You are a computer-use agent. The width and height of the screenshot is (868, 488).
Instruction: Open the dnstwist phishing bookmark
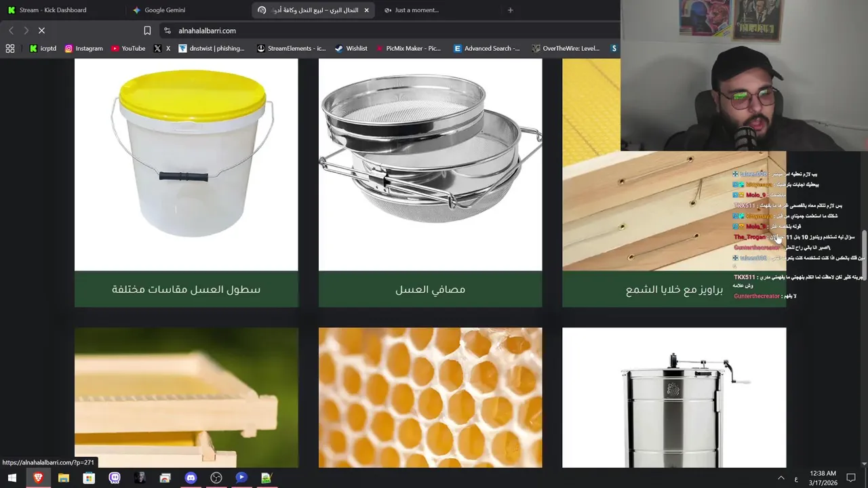pyautogui.click(x=211, y=48)
